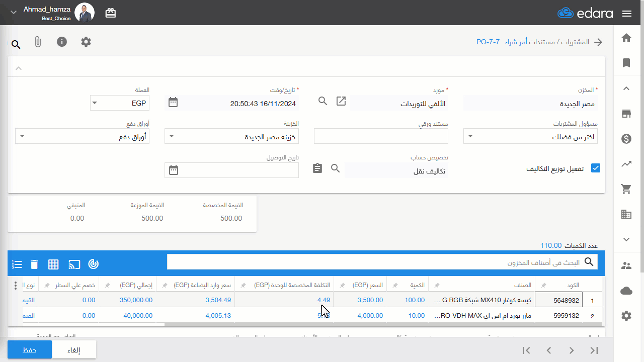Open the settings gear in sidebar

626,316
